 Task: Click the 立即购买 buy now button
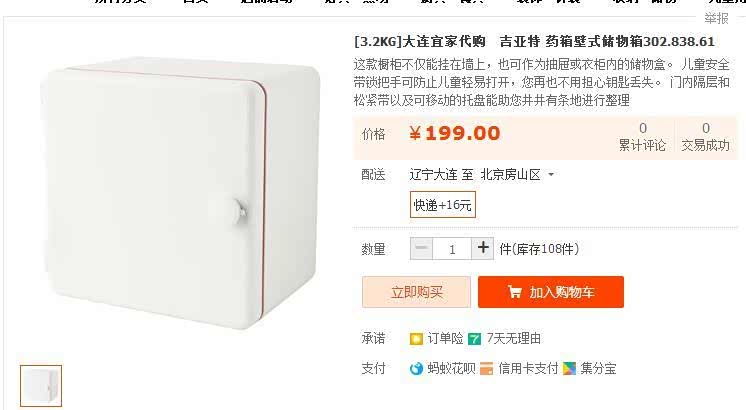pyautogui.click(x=416, y=292)
